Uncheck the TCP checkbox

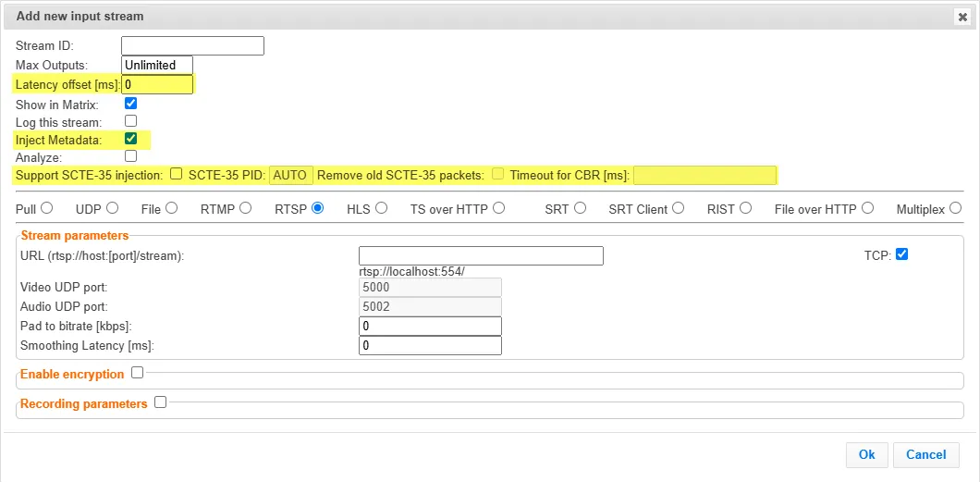point(901,253)
